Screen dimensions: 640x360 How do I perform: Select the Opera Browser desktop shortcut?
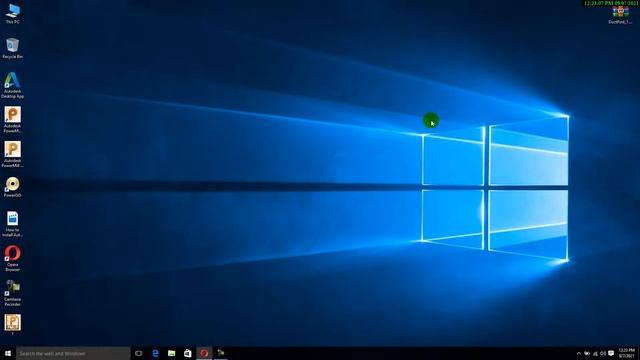[13, 258]
